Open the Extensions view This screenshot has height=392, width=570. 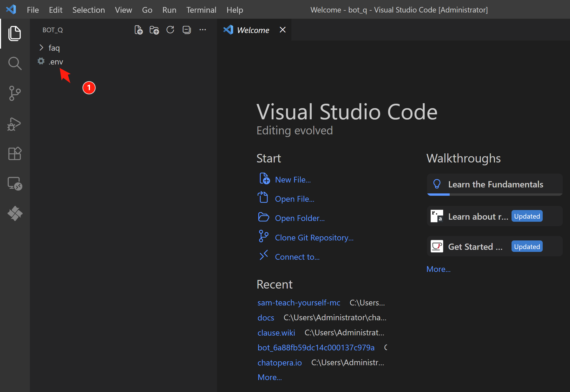(x=15, y=153)
